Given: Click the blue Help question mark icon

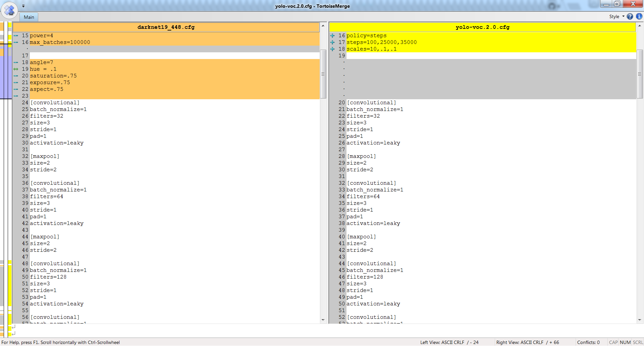Looking at the screenshot, I should [x=630, y=16].
